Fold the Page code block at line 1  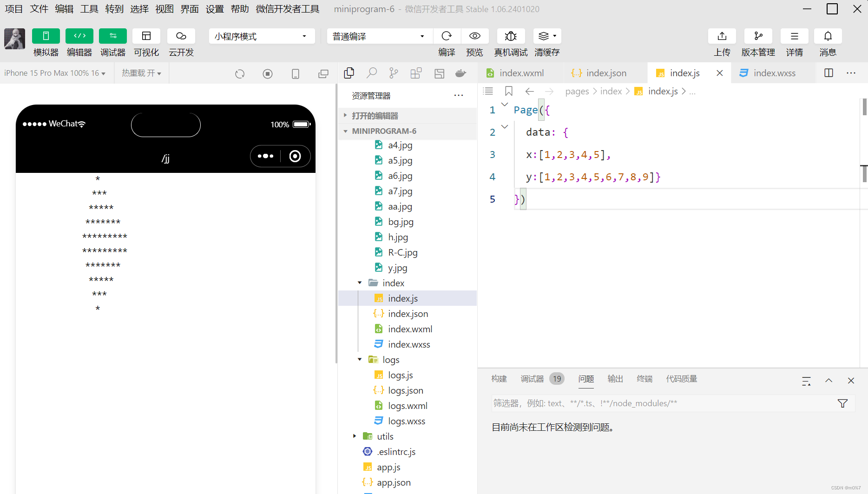point(505,104)
